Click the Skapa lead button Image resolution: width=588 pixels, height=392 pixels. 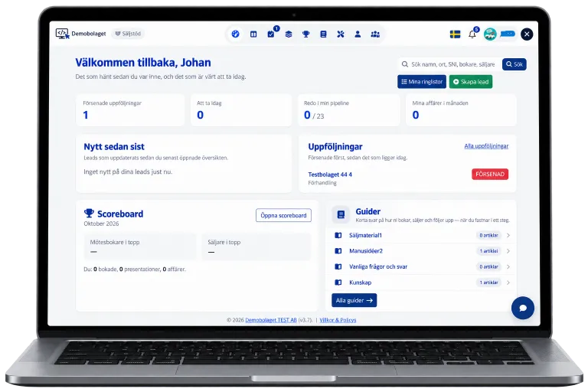click(x=471, y=82)
